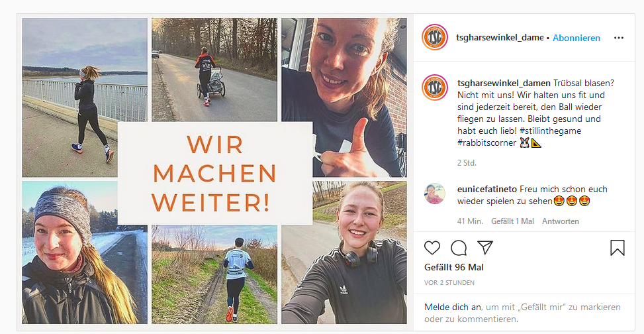The image size is (644, 334).
Task: Open comments with the speech bubble icon
Action: (459, 248)
